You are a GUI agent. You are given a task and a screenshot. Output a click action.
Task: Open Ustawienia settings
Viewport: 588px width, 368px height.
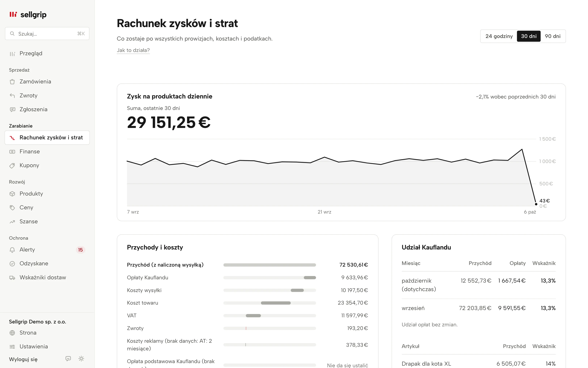[x=47, y=347]
